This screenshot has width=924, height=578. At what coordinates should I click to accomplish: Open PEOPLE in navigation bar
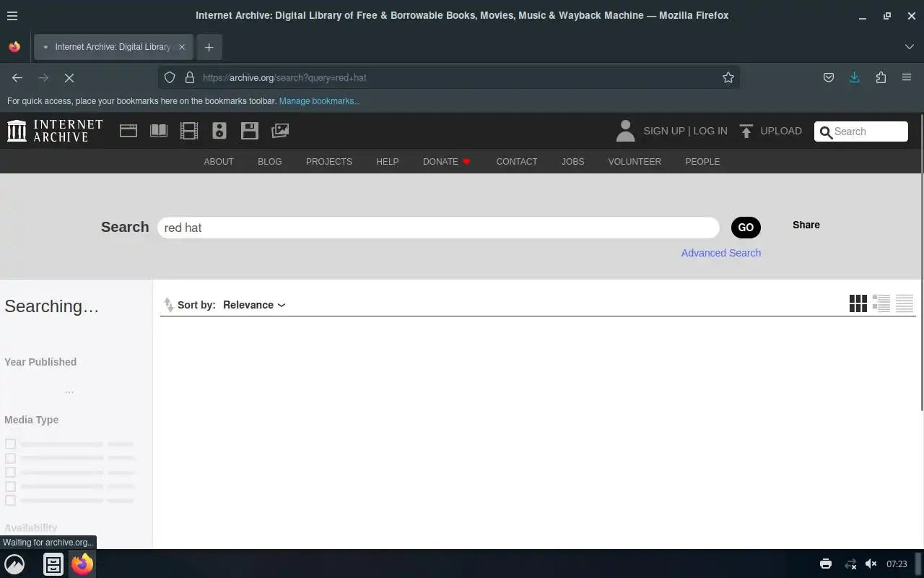click(x=702, y=161)
